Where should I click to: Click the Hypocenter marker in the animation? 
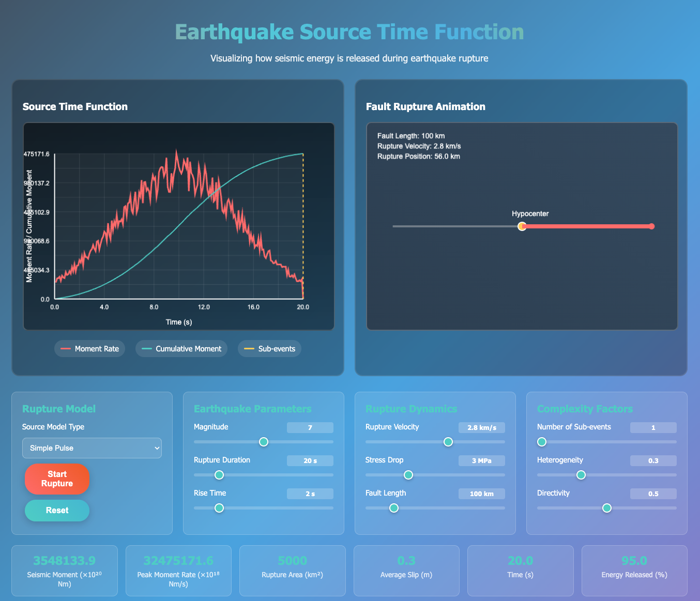pyautogui.click(x=522, y=226)
